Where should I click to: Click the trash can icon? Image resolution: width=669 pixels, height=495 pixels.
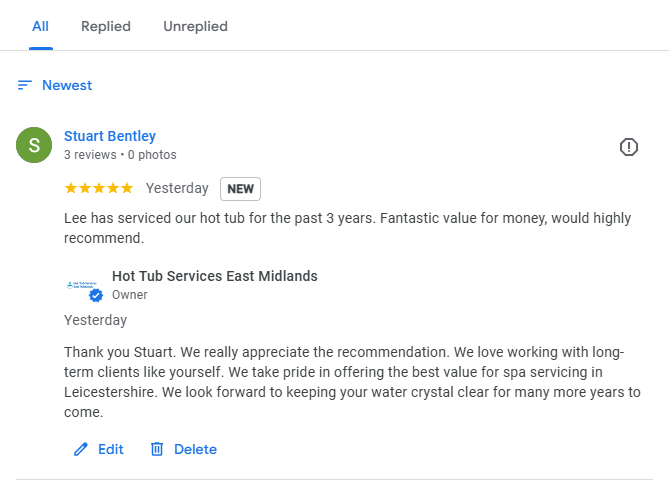click(x=156, y=449)
